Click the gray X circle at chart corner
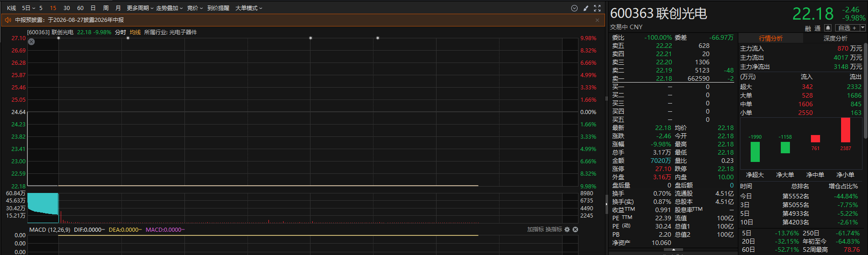This screenshot has width=868, height=255. (32, 42)
